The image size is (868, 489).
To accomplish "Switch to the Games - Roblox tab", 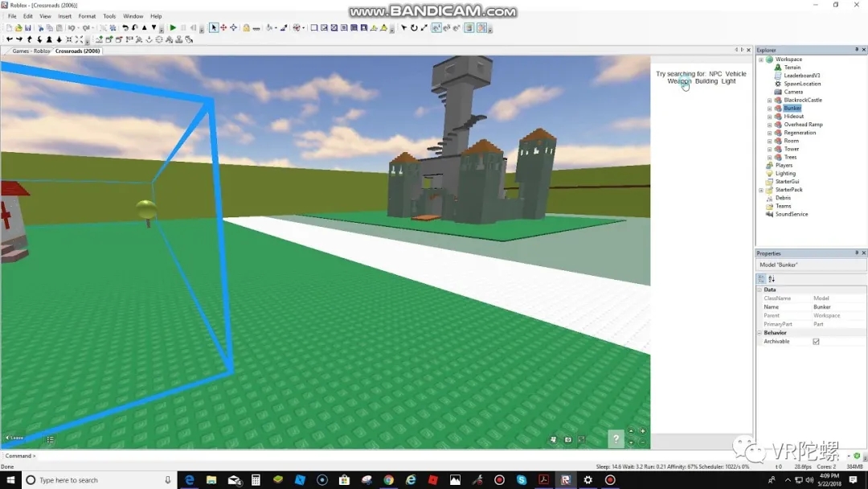I will (31, 51).
